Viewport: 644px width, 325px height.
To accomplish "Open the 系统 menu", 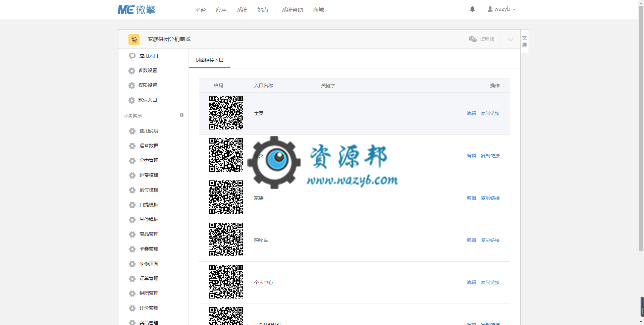I will click(242, 10).
